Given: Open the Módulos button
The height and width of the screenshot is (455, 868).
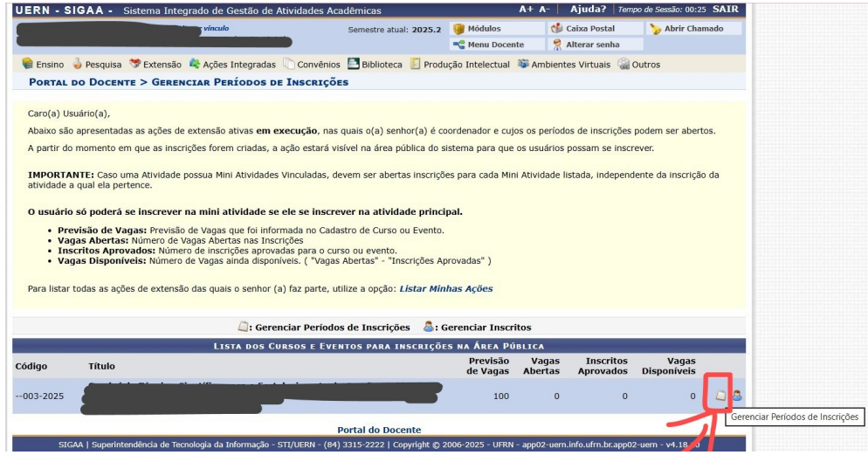Looking at the screenshot, I should (x=497, y=29).
